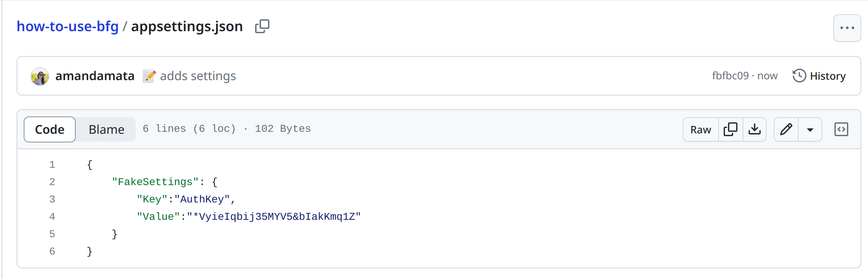This screenshot has width=868, height=279.
Task: Click amandamata's avatar image
Action: (x=40, y=76)
